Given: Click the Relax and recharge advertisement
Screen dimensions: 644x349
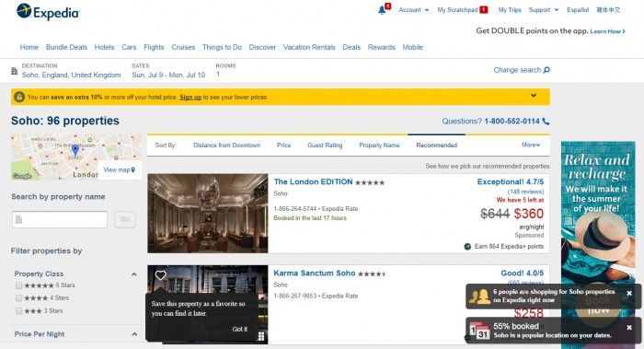Looking at the screenshot, I should 598,245.
